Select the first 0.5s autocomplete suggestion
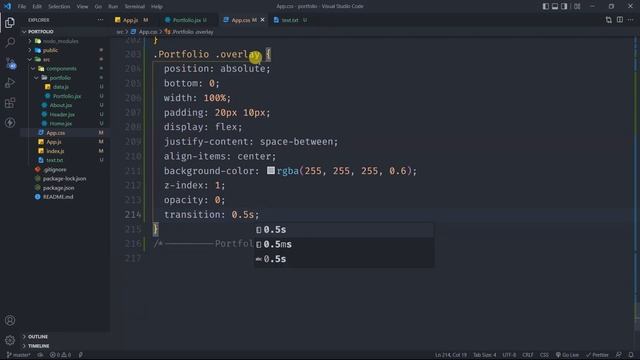Viewport: 640px width, 360px height. pyautogui.click(x=344, y=230)
